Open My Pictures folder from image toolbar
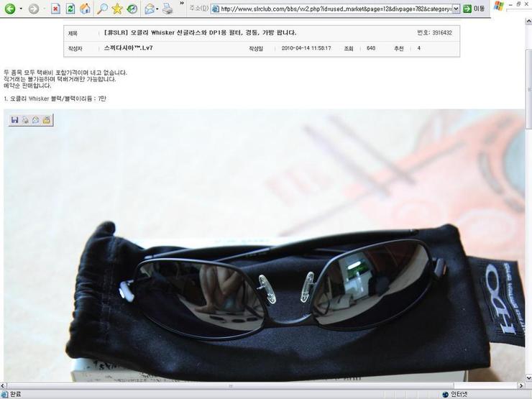The height and width of the screenshot is (399, 532). 47,120
